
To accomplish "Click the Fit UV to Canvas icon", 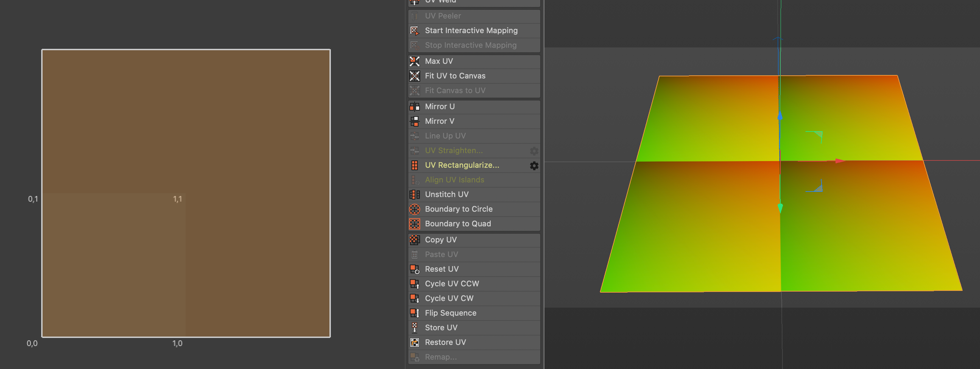I will (x=414, y=76).
